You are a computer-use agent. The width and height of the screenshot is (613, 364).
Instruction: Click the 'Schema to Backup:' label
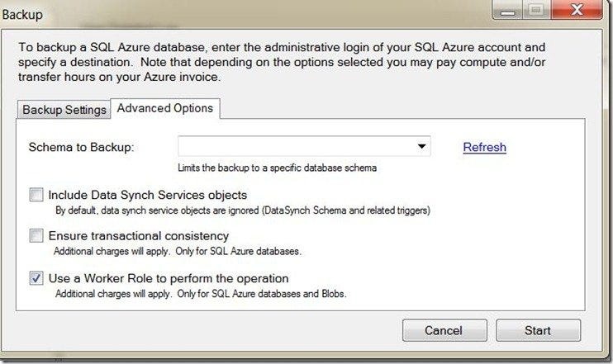tap(81, 147)
